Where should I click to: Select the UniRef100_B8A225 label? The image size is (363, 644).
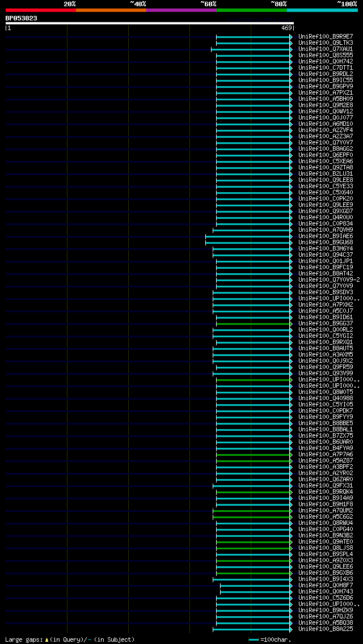click(x=326, y=629)
